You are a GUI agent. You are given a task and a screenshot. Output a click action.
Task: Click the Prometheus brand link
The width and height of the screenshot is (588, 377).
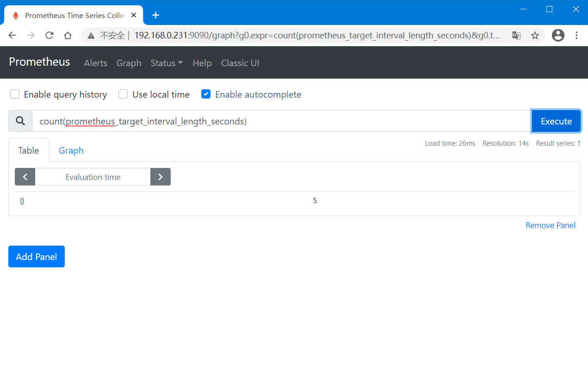(x=39, y=62)
